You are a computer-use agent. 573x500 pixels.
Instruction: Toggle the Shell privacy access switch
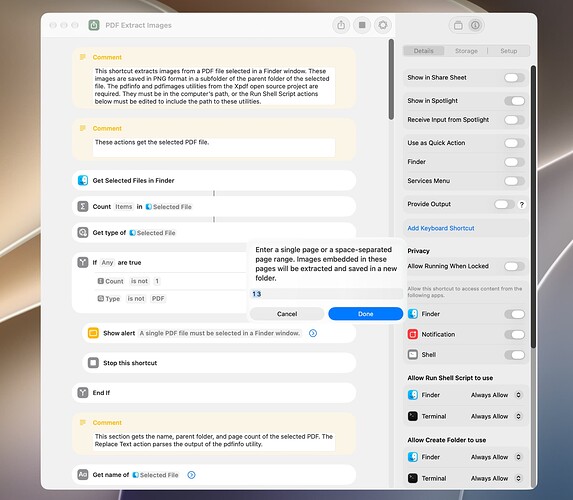[x=514, y=355]
